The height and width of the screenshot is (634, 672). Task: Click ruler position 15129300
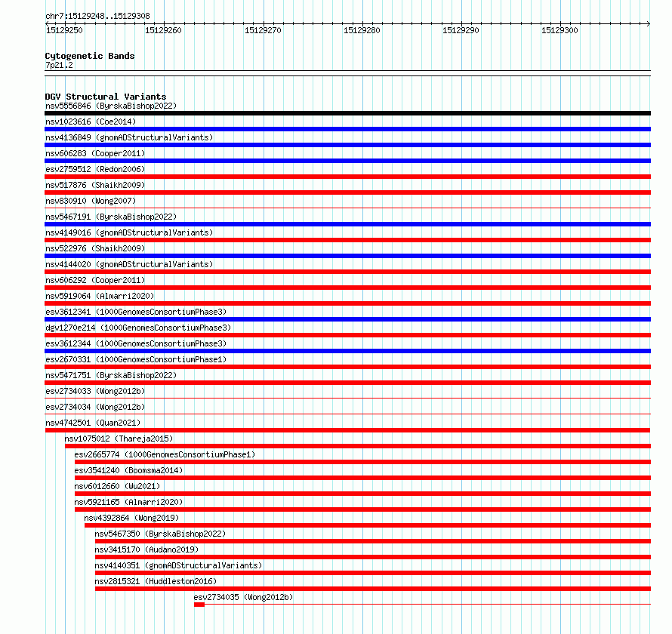[559, 30]
